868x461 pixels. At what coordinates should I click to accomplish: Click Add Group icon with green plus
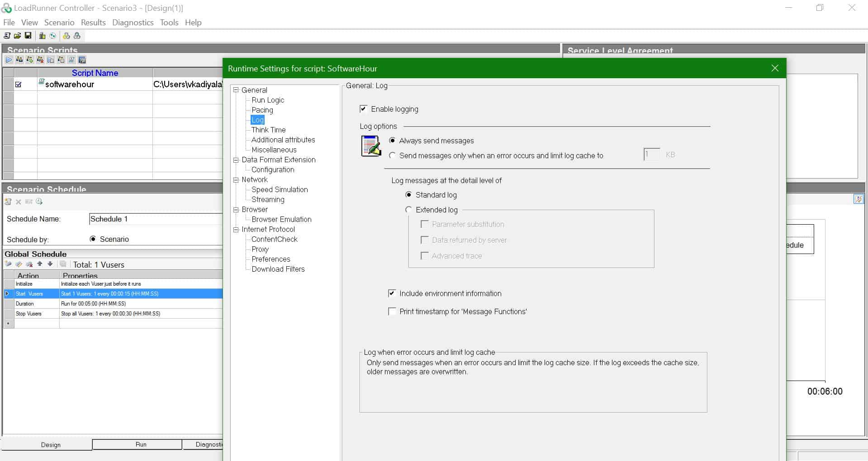[x=30, y=60]
